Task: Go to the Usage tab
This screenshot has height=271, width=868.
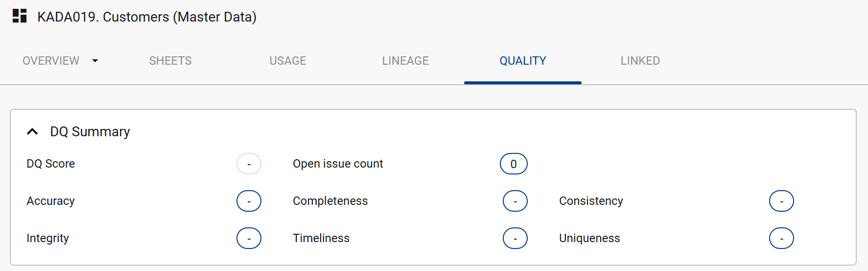Action: click(288, 61)
